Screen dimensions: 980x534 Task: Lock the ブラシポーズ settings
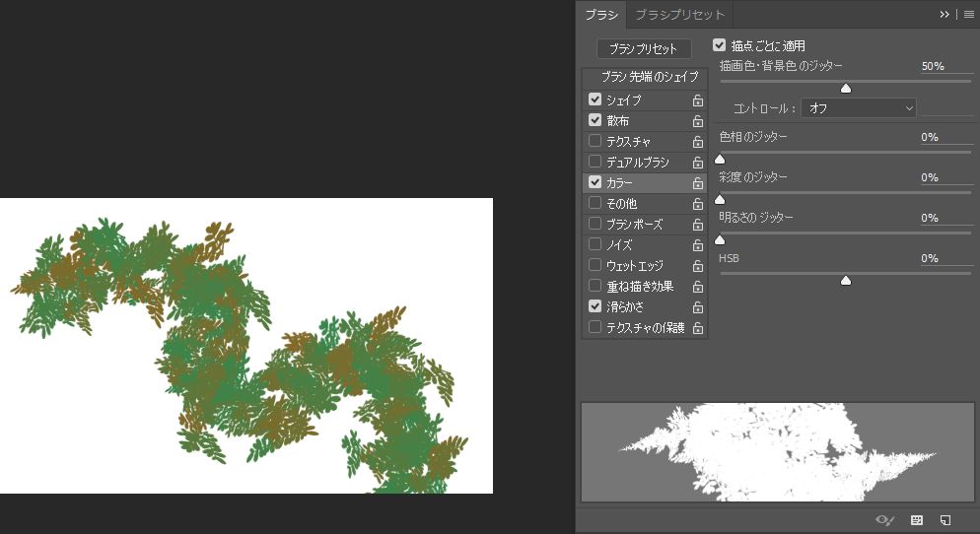pyautogui.click(x=697, y=225)
